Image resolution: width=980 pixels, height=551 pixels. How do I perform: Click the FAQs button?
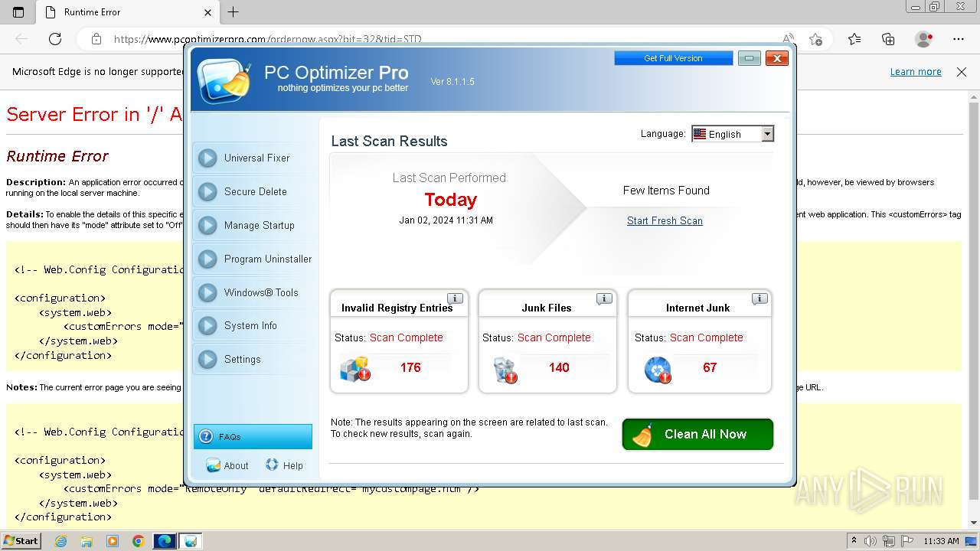253,436
